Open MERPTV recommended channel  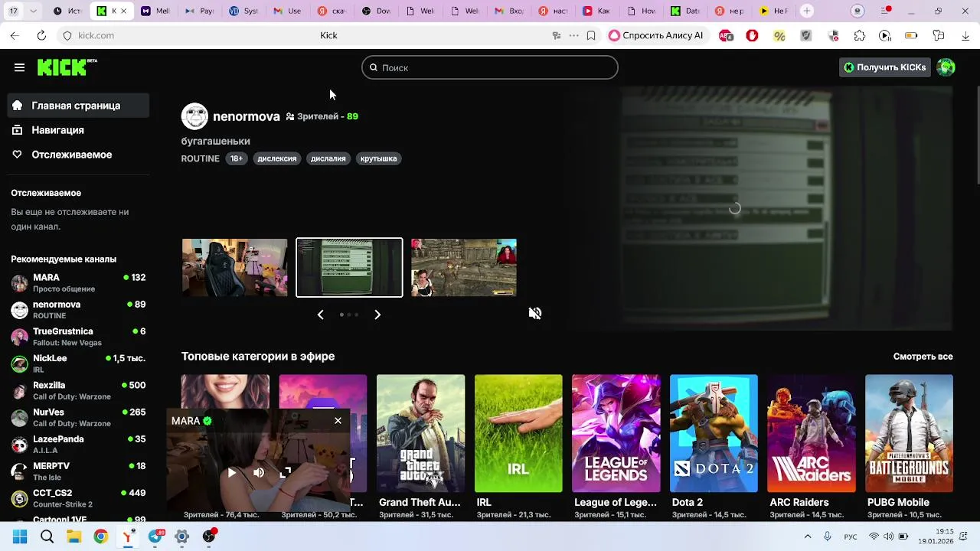[78, 471]
